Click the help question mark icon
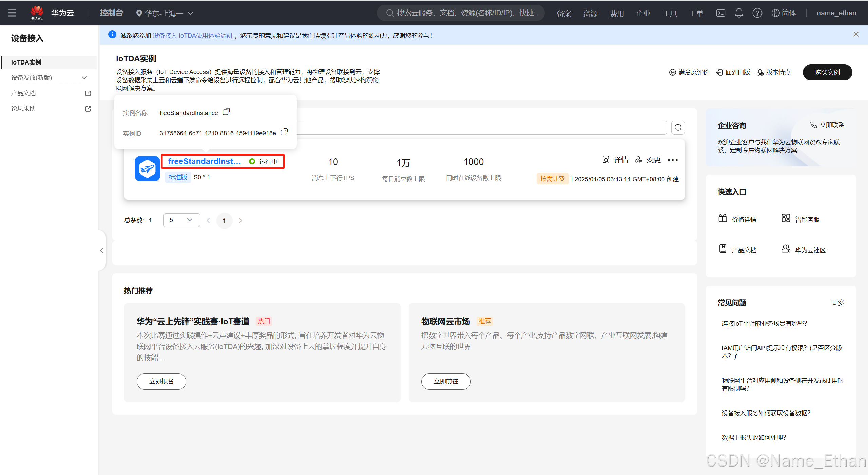This screenshot has width=868, height=475. coord(757,13)
